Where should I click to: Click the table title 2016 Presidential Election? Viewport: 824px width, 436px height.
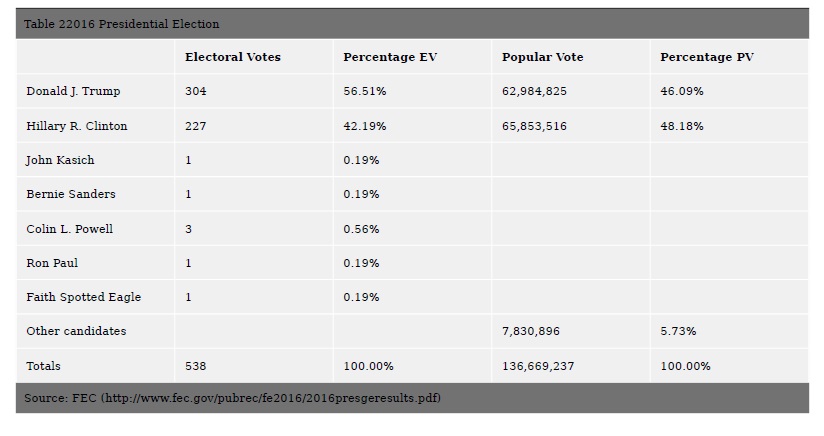tap(123, 24)
